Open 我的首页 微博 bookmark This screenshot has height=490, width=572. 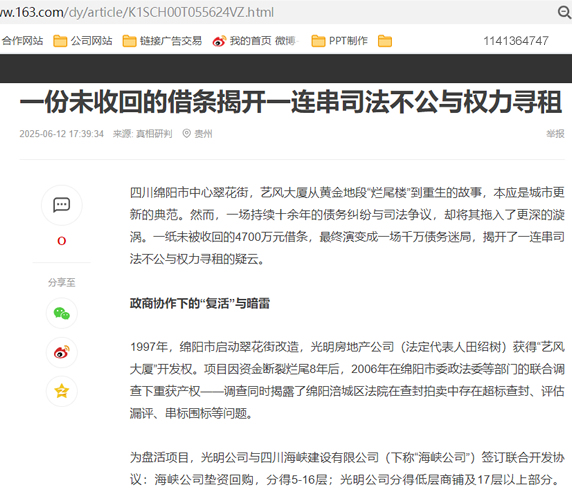[255, 41]
